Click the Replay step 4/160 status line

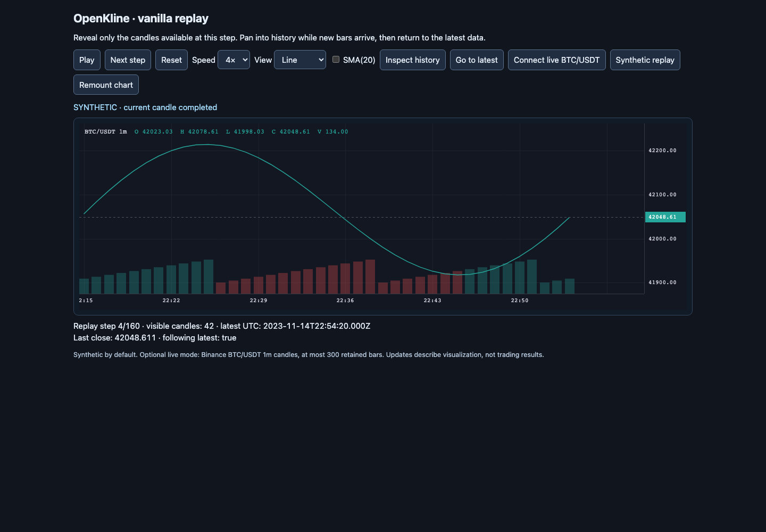[x=222, y=326]
